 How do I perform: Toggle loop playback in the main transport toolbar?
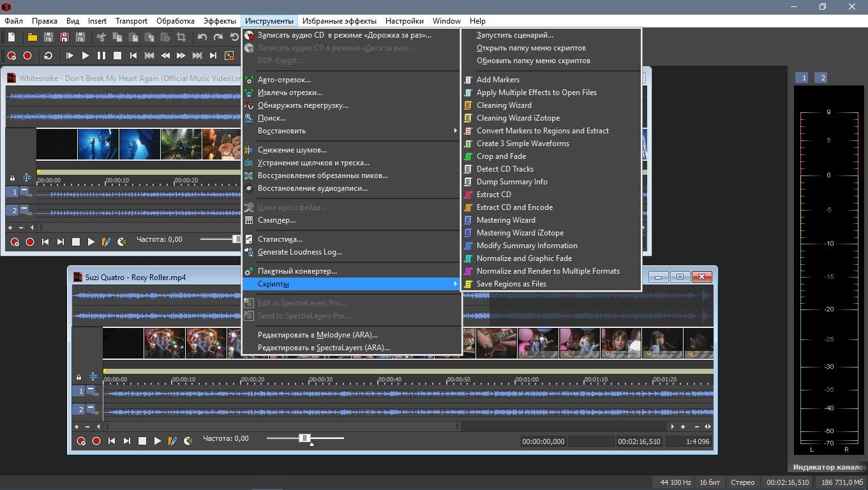point(48,56)
